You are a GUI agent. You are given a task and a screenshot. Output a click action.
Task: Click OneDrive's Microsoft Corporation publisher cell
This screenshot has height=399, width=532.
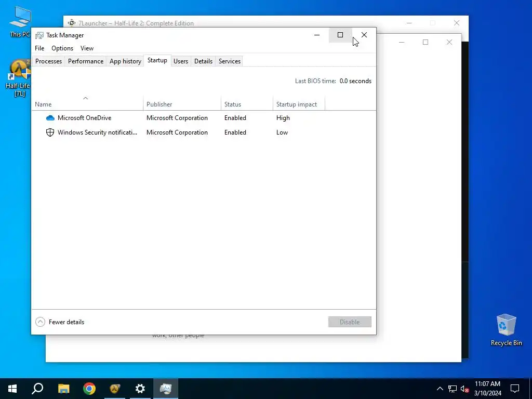point(177,118)
